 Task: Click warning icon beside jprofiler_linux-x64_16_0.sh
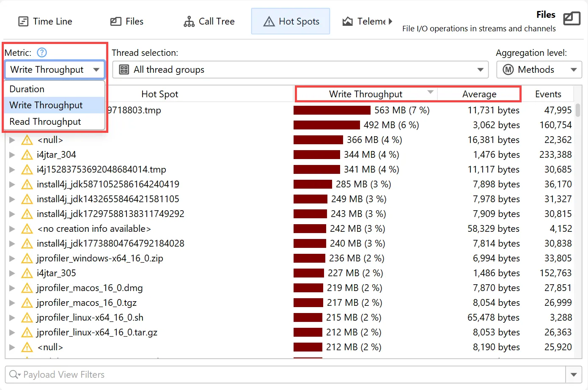(x=27, y=318)
